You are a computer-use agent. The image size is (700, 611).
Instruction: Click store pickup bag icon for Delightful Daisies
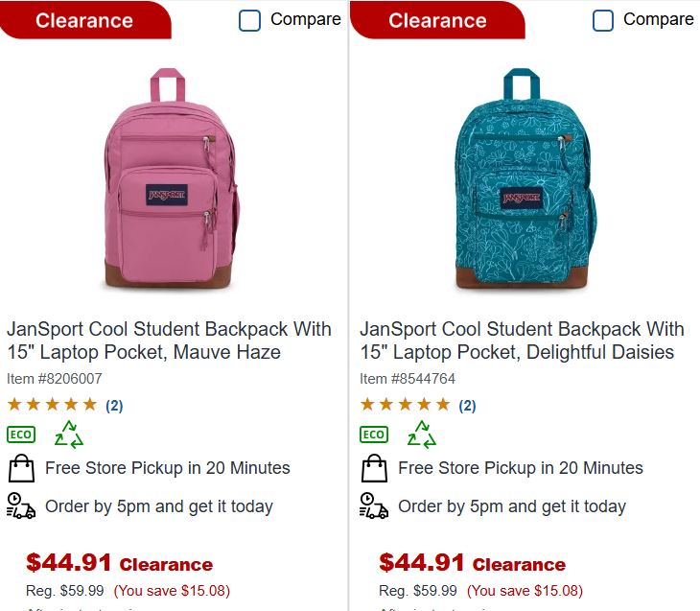click(x=374, y=469)
